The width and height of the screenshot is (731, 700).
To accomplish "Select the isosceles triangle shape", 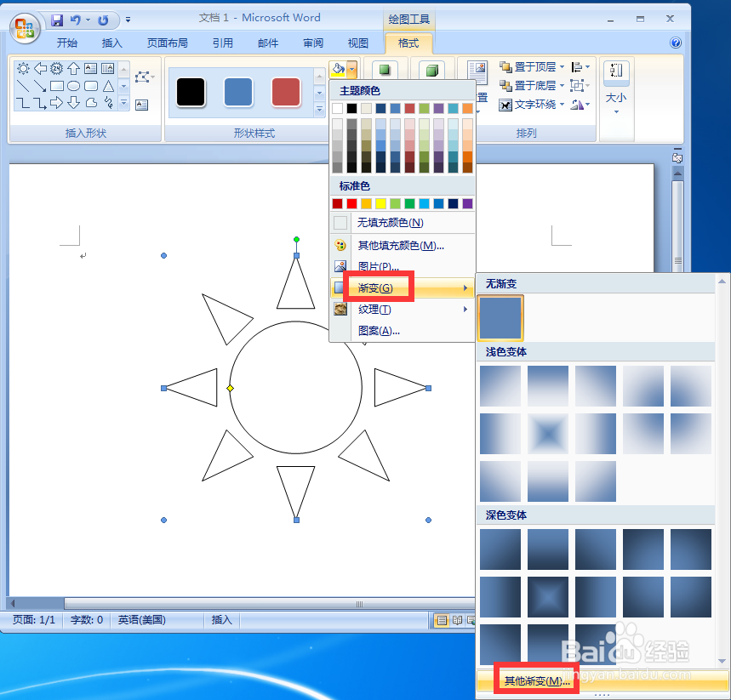I will pos(108,86).
